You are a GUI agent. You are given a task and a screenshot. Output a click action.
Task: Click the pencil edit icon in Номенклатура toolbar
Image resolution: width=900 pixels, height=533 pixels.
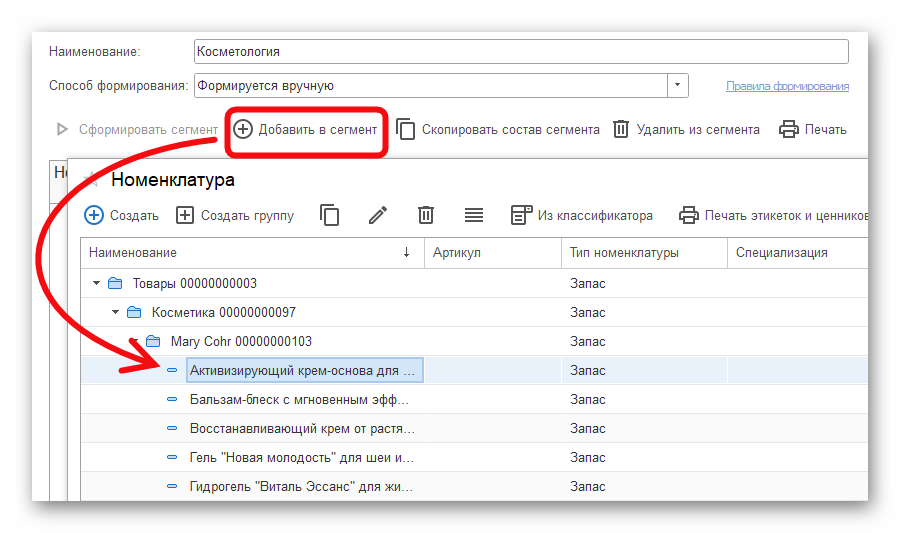pos(378,216)
